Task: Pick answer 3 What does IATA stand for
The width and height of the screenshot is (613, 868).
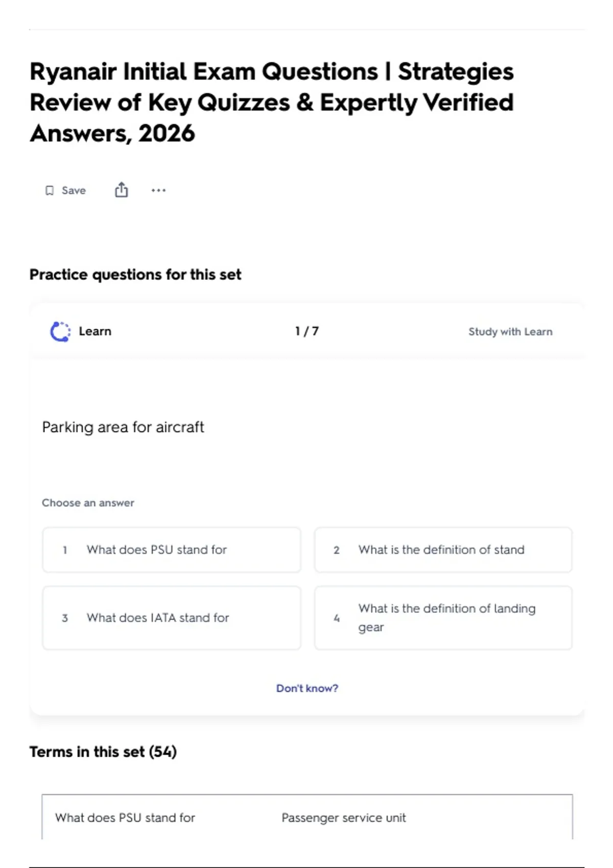Action: (172, 618)
